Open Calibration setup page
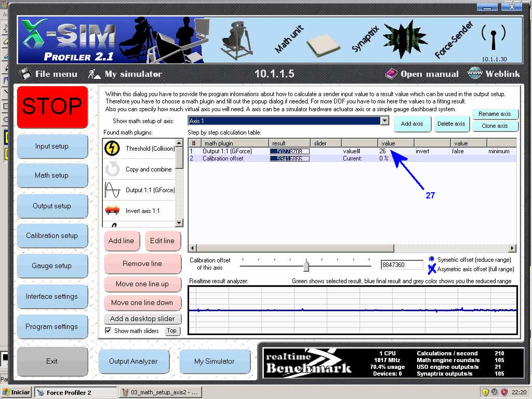The width and height of the screenshot is (532, 399). point(52,235)
